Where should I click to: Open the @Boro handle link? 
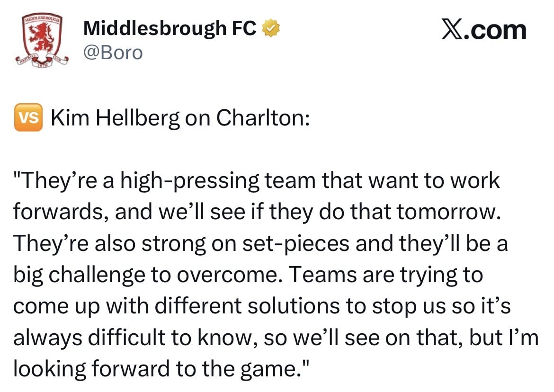point(113,53)
